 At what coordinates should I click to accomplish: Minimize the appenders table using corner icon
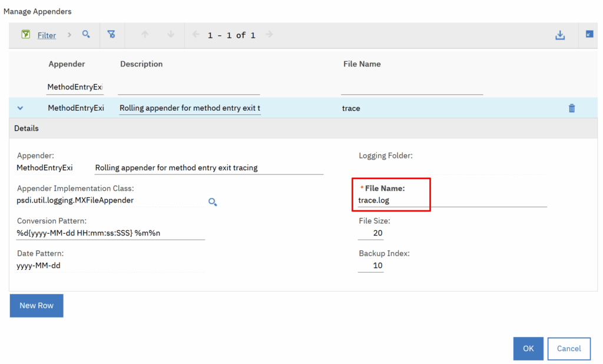click(589, 35)
